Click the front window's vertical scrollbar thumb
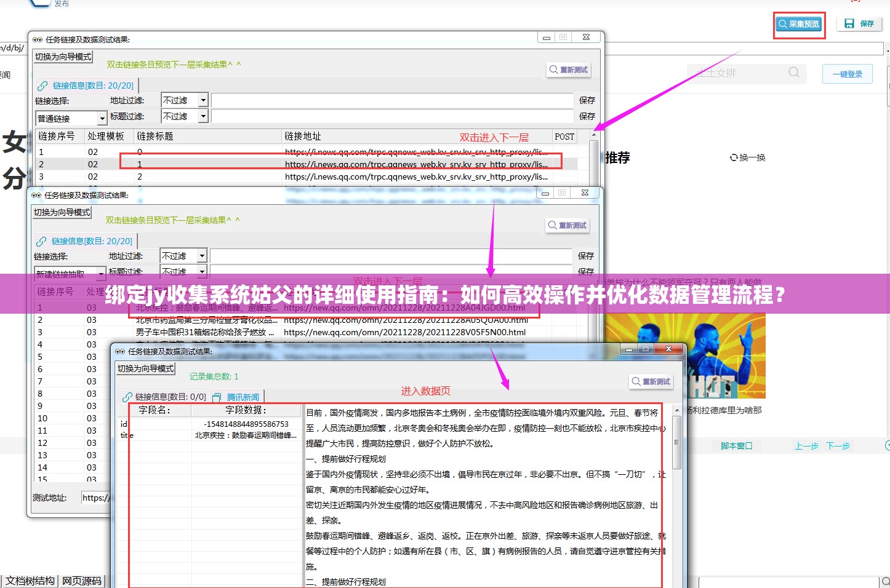This screenshot has width=890, height=588. (677, 442)
